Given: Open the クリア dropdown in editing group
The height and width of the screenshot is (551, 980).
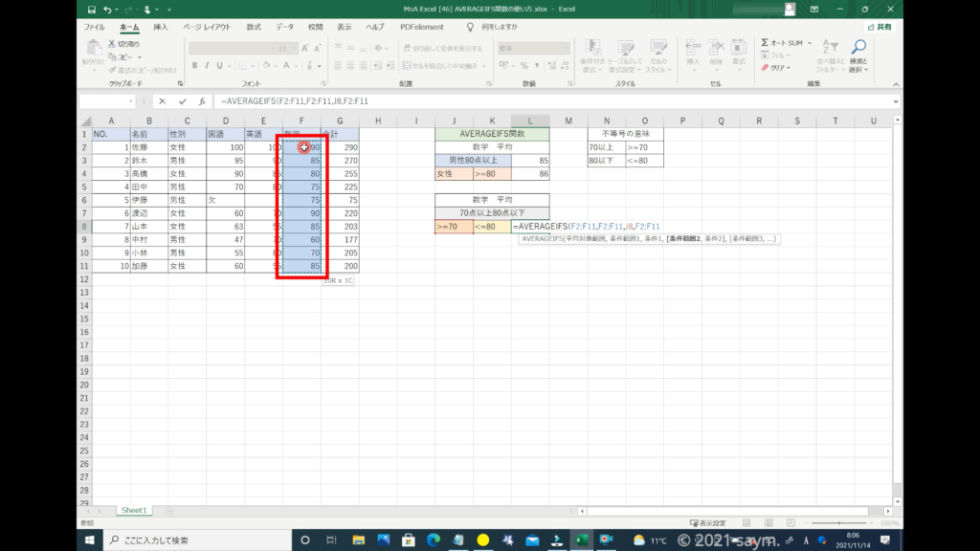Looking at the screenshot, I should tap(779, 68).
